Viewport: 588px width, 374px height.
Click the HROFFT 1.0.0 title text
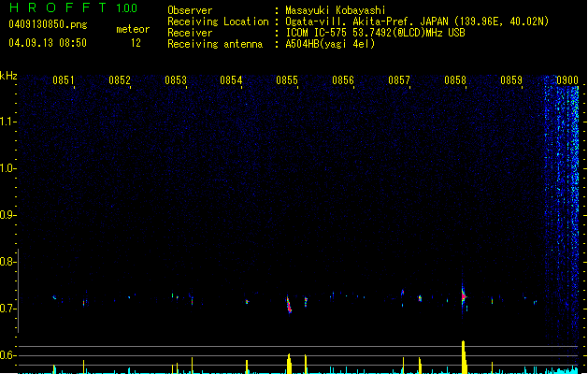coord(74,7)
